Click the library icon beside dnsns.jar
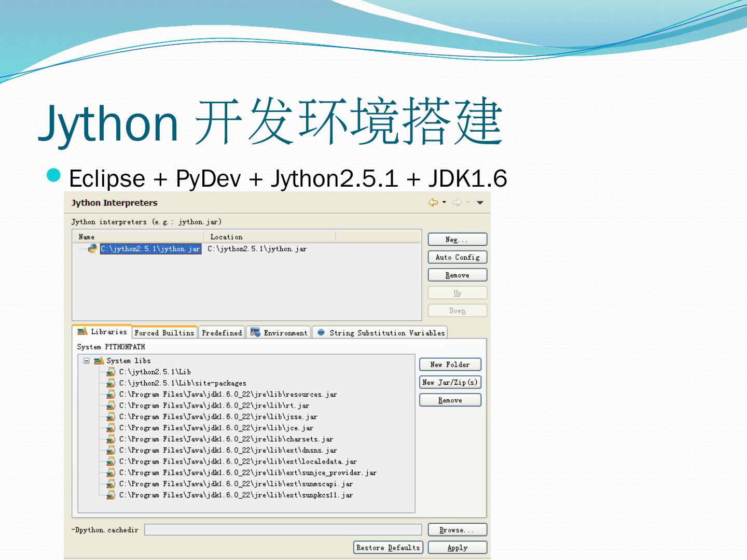The height and width of the screenshot is (560, 747). point(110,451)
